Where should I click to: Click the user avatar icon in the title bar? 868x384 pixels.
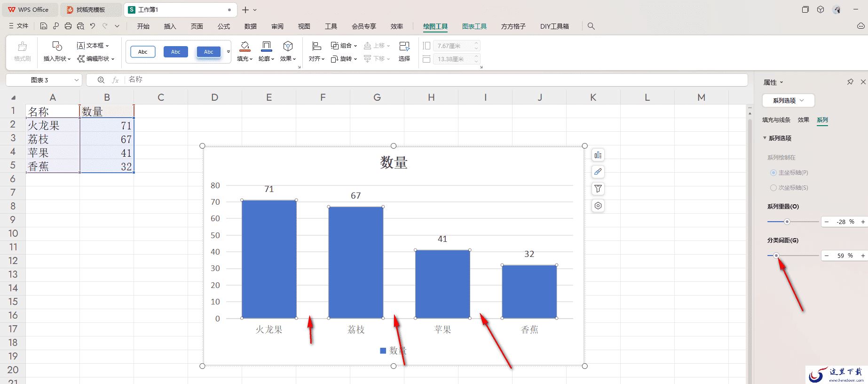(836, 9)
